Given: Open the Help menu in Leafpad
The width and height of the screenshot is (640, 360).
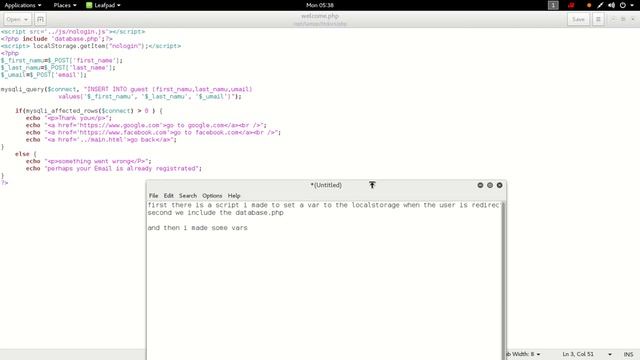Looking at the screenshot, I should click(x=234, y=196).
